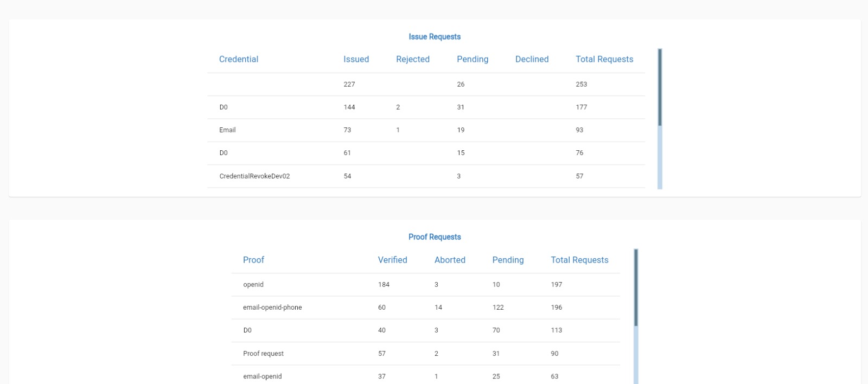Image resolution: width=868 pixels, height=384 pixels.
Task: Select pending value 19 in Email row
Action: click(x=461, y=130)
